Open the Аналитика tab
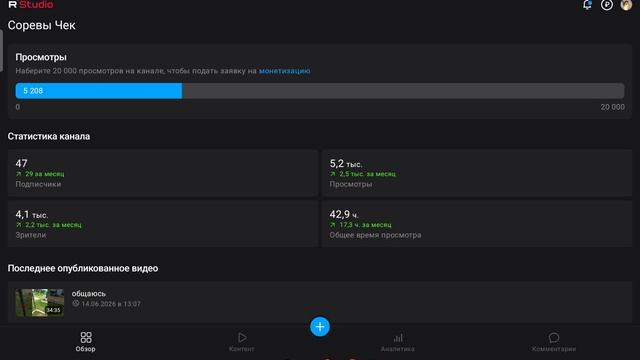This screenshot has width=640, height=360. (x=398, y=342)
